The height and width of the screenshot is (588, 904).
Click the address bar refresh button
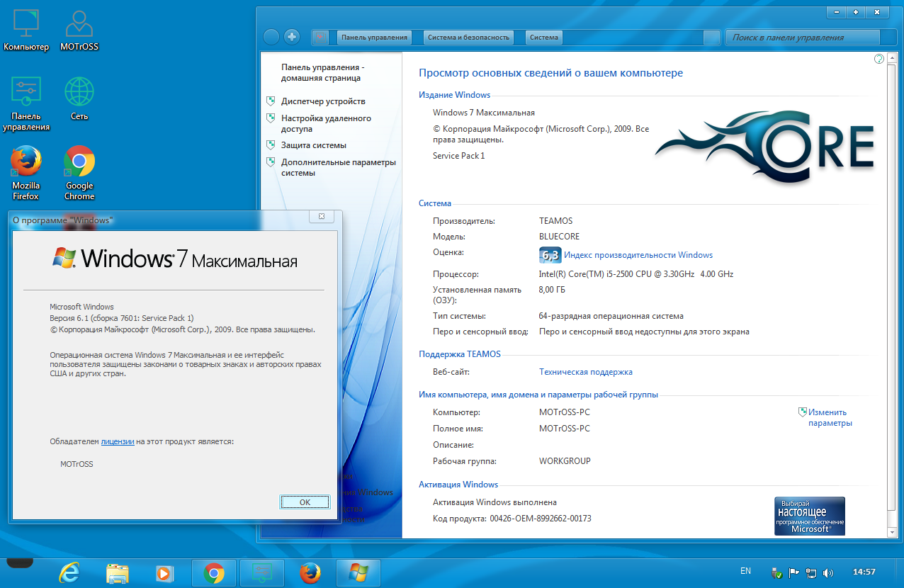click(711, 38)
